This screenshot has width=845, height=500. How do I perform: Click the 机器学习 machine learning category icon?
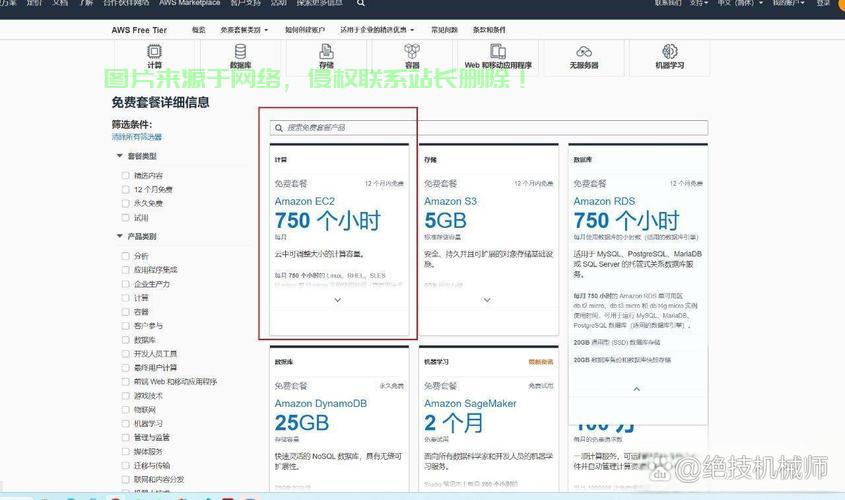[x=670, y=52]
